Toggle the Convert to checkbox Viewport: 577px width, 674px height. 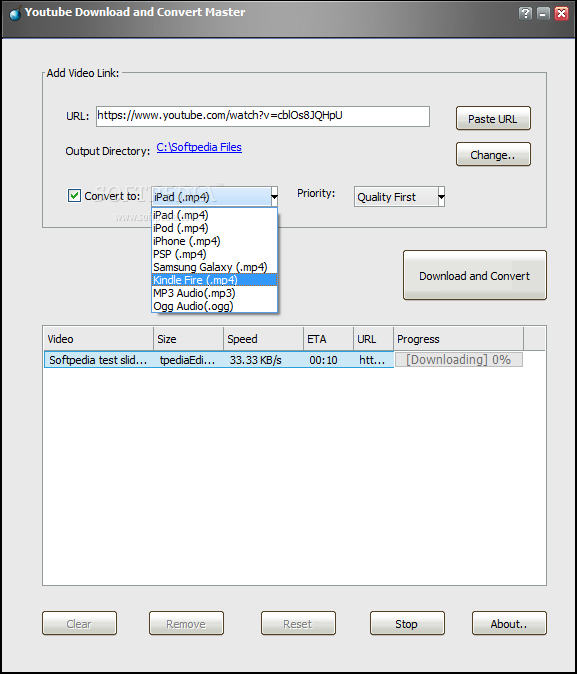point(74,196)
